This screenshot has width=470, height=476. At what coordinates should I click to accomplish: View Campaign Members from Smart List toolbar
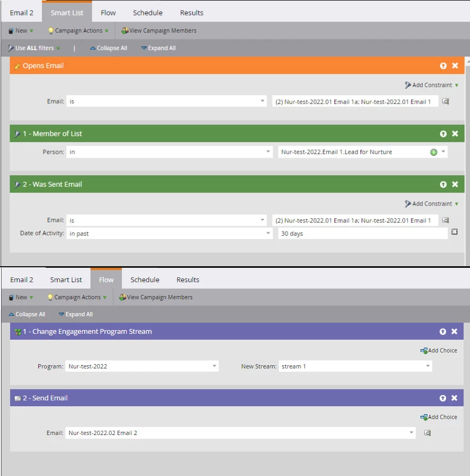point(159,31)
